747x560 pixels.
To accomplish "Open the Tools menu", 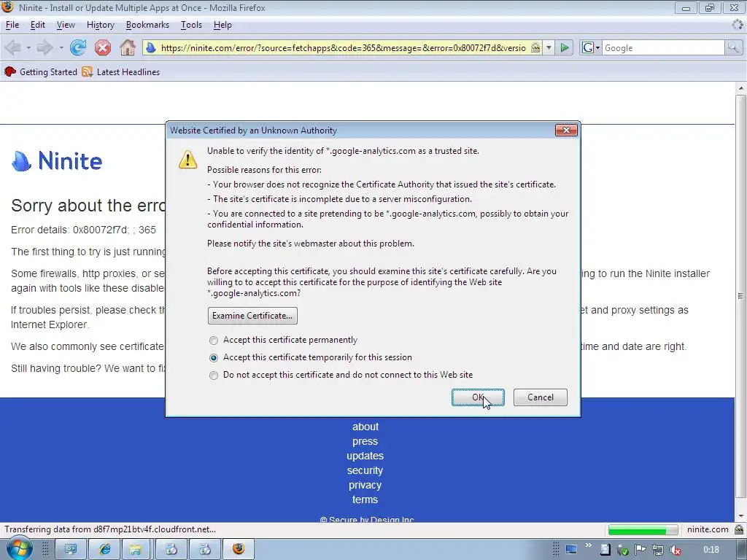I will [x=192, y=25].
